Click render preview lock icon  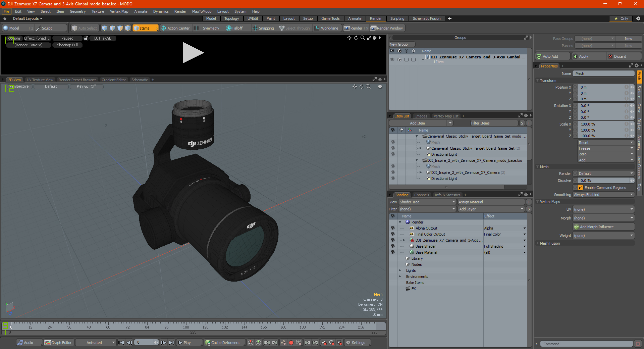[86, 38]
